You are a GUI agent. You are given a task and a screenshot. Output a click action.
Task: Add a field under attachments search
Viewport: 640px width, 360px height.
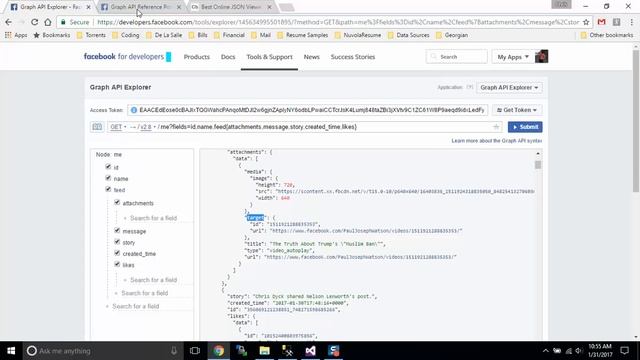(x=153, y=218)
